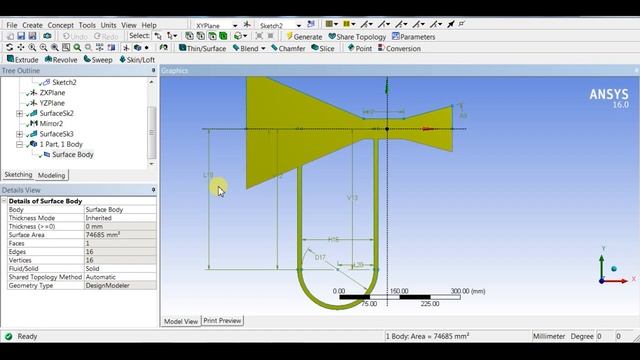Click the New Sketch icon beside Sketch2
This screenshot has width=640, height=360.
click(311, 25)
